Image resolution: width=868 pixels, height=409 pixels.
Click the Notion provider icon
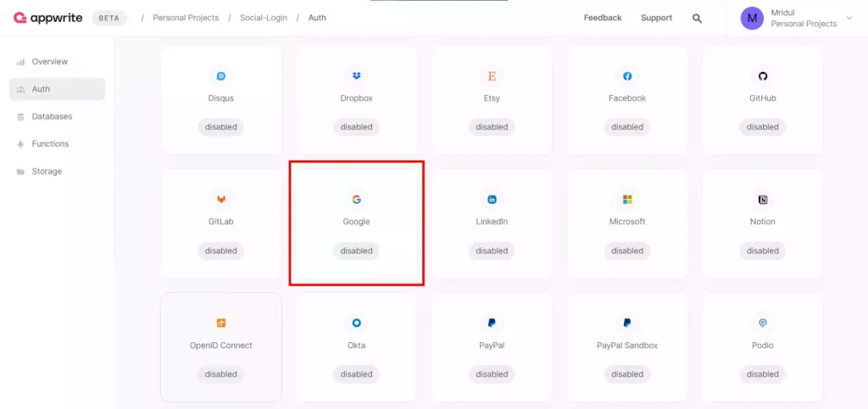click(x=763, y=200)
